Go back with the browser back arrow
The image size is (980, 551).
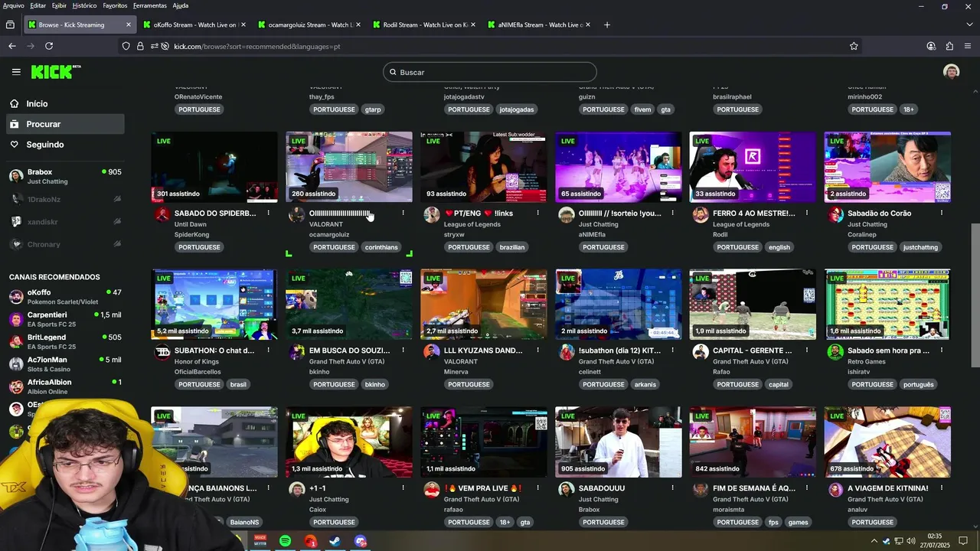click(12, 46)
